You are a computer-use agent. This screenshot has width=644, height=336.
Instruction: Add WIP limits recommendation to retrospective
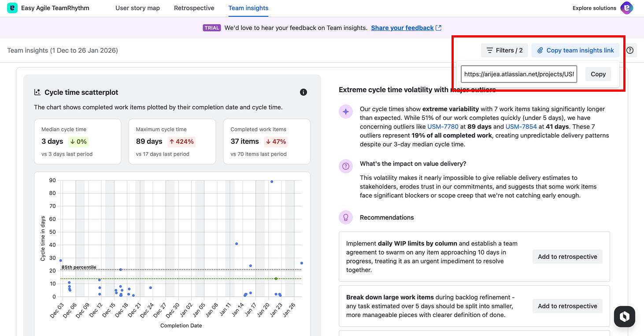[567, 257]
